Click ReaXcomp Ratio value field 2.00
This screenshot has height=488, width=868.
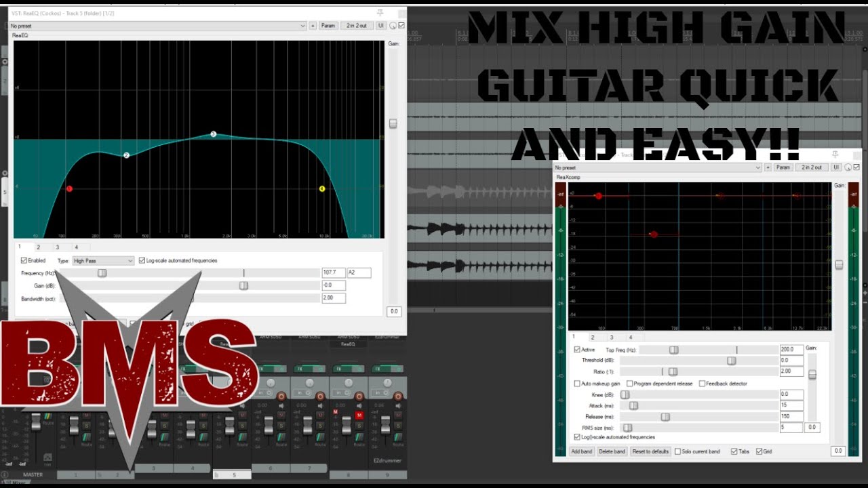pyautogui.click(x=791, y=371)
